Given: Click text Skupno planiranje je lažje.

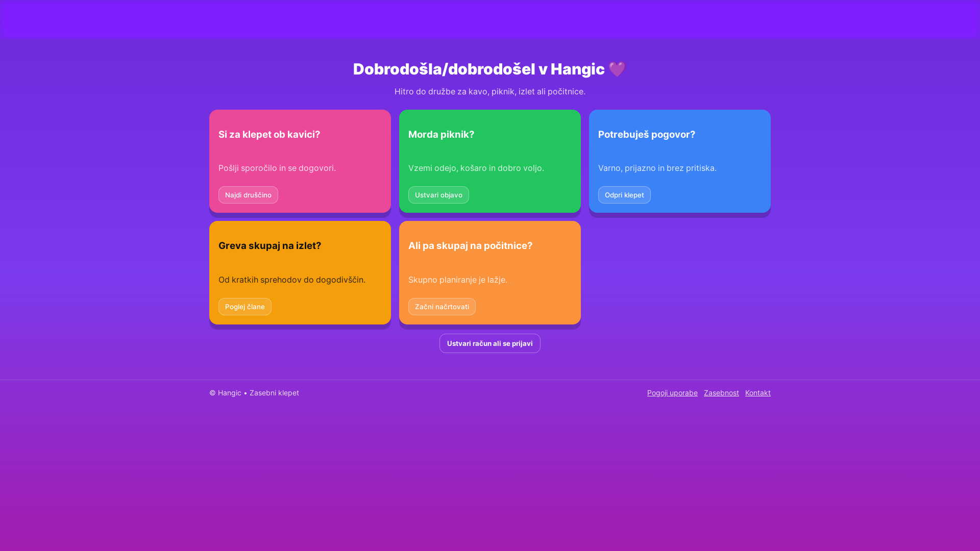Looking at the screenshot, I should 458,280.
